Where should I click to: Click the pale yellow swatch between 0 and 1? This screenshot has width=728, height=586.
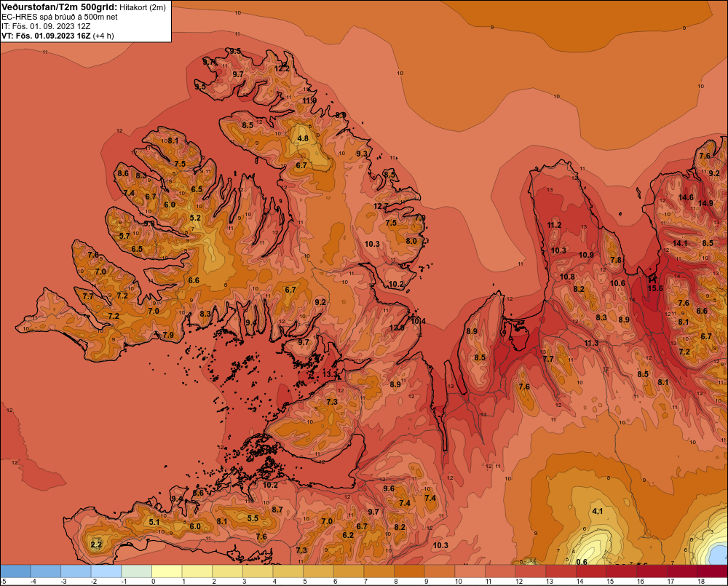pos(167,571)
